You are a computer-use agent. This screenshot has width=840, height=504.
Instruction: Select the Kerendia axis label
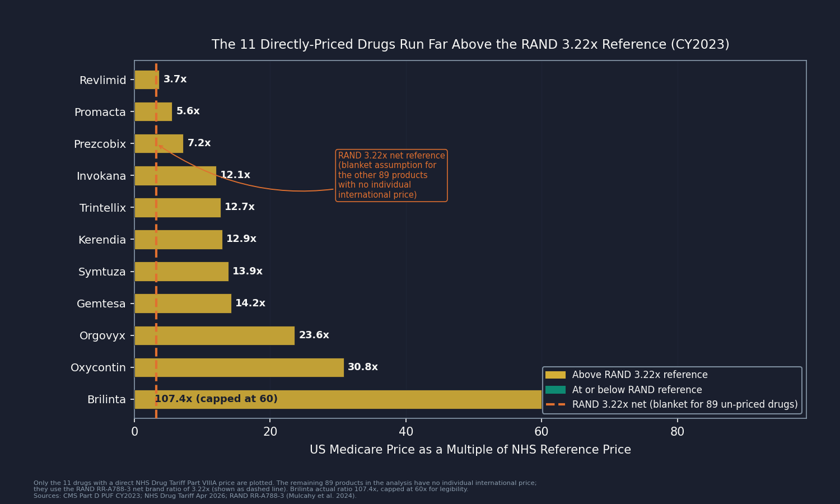102,240
